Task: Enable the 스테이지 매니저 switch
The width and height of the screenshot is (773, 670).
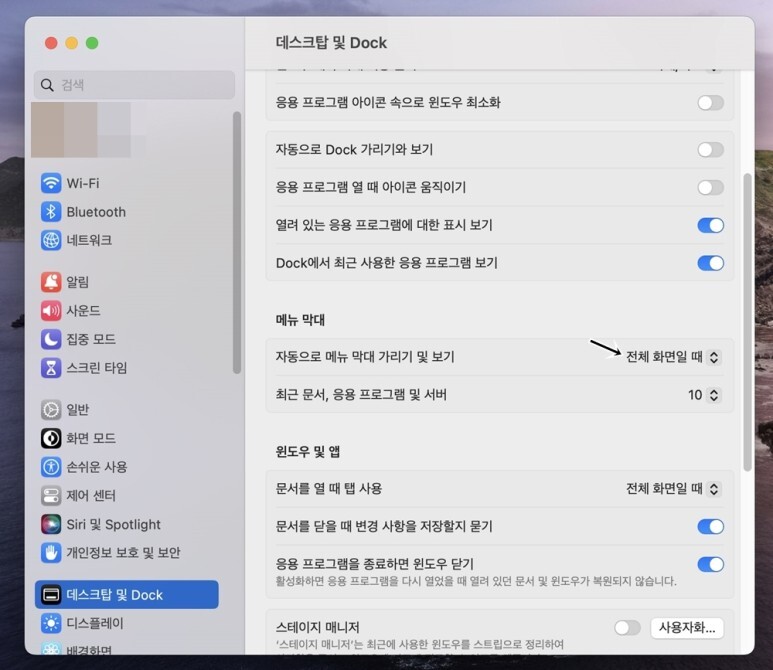Action: [628, 628]
